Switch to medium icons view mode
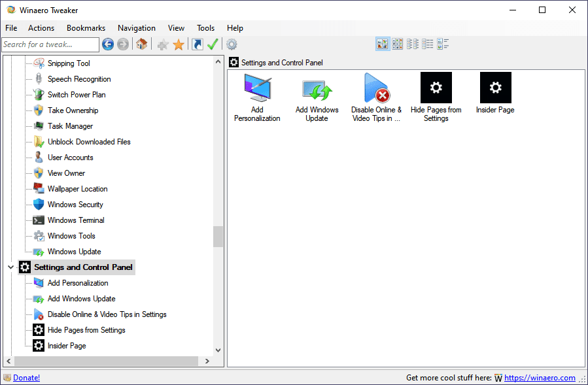 coord(398,44)
